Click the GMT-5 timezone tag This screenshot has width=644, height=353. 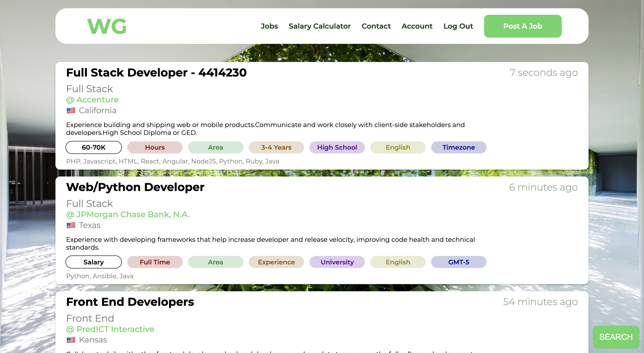[459, 262]
